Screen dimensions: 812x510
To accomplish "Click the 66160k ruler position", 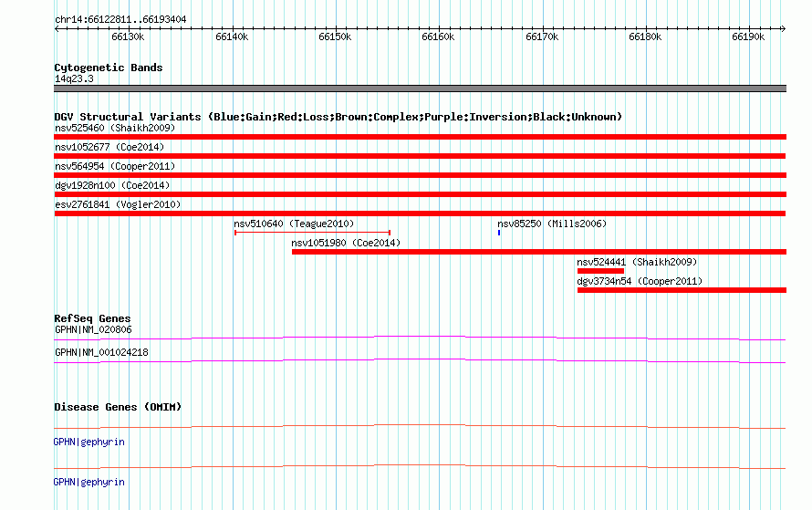I will point(438,36).
